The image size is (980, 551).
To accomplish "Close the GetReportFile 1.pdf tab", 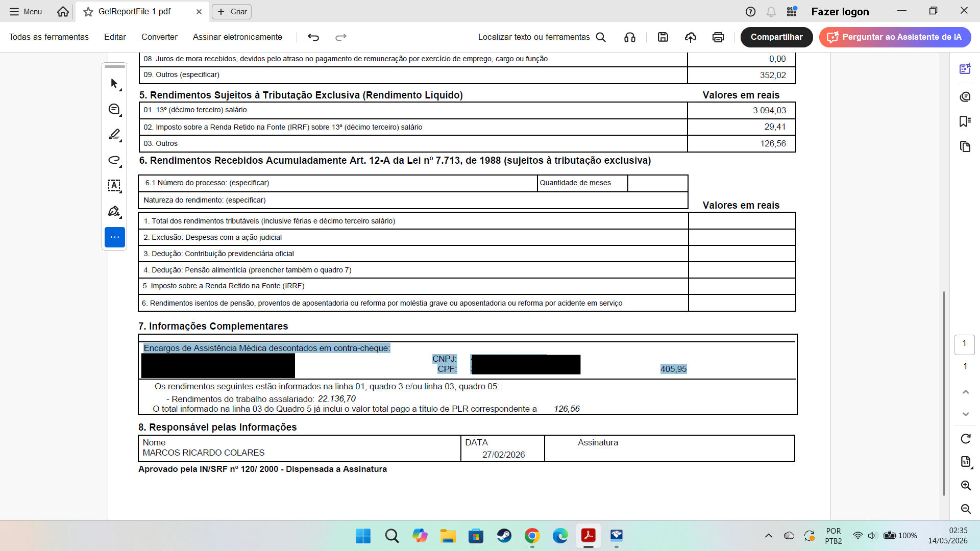I will (199, 12).
